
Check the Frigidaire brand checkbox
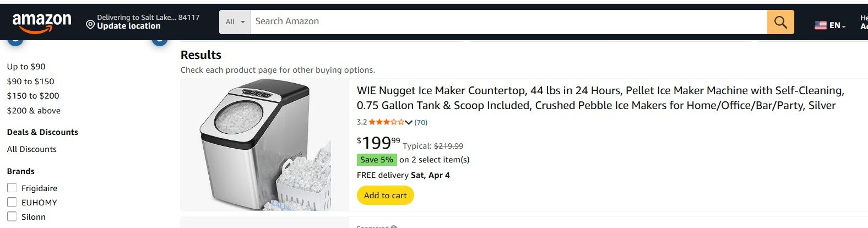coord(12,188)
